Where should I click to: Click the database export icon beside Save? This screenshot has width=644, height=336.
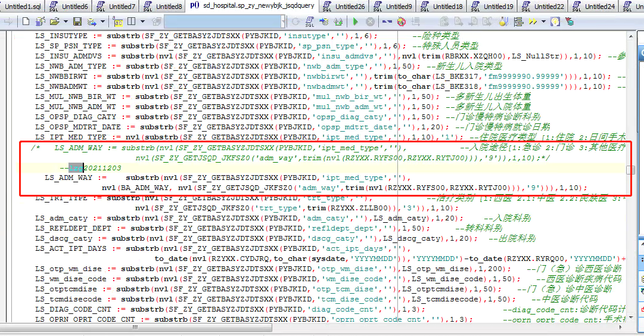[x=92, y=21]
